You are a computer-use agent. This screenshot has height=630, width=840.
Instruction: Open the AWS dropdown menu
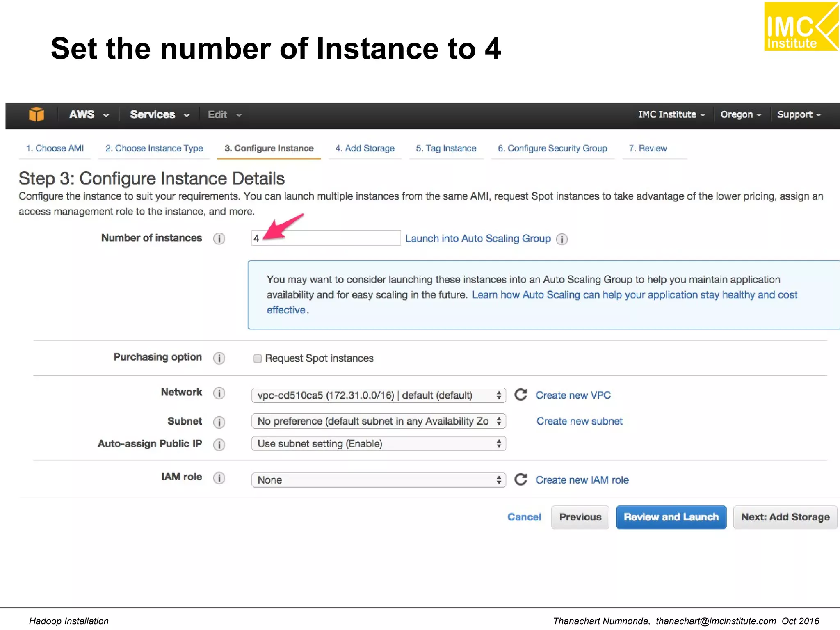point(89,114)
